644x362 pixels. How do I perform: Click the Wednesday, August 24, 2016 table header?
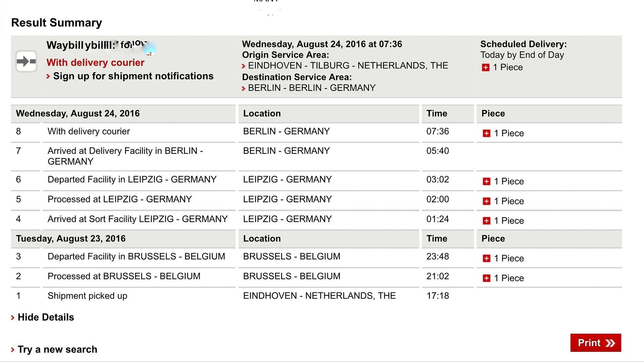(123, 114)
